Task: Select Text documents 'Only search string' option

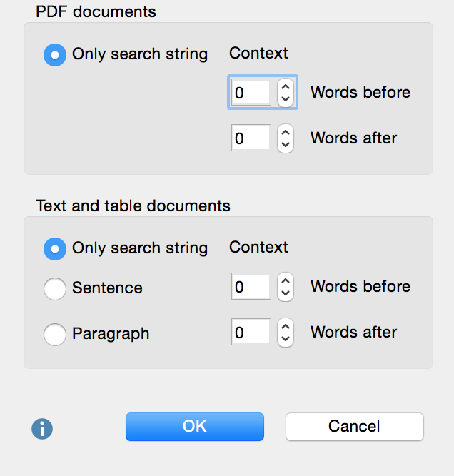Action: [55, 248]
